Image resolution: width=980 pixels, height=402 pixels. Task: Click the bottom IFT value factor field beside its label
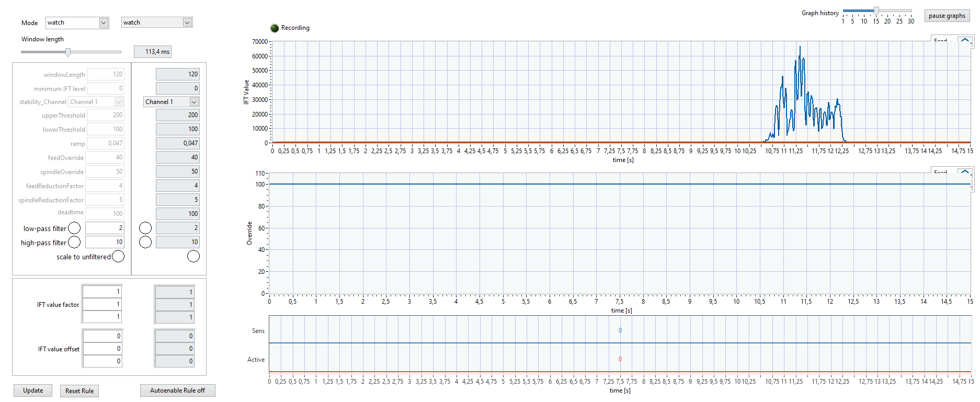pos(102,317)
